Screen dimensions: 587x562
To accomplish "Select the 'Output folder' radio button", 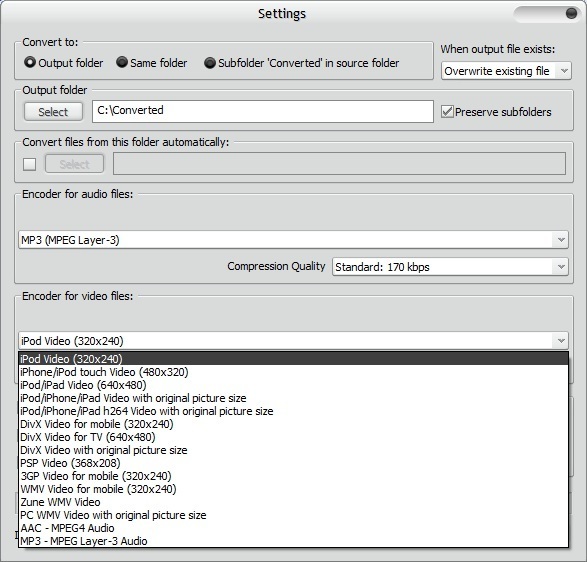I will point(30,62).
